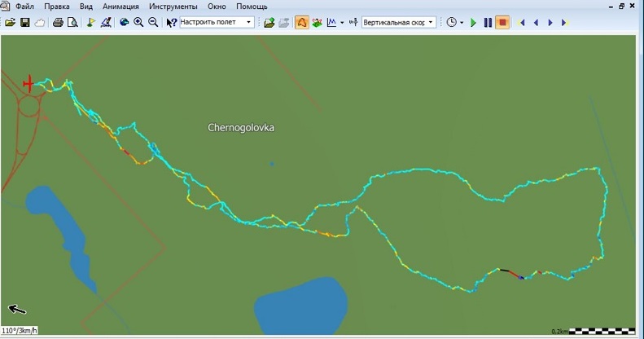Click the Chernogolovka map label
The image size is (644, 339).
tap(241, 128)
